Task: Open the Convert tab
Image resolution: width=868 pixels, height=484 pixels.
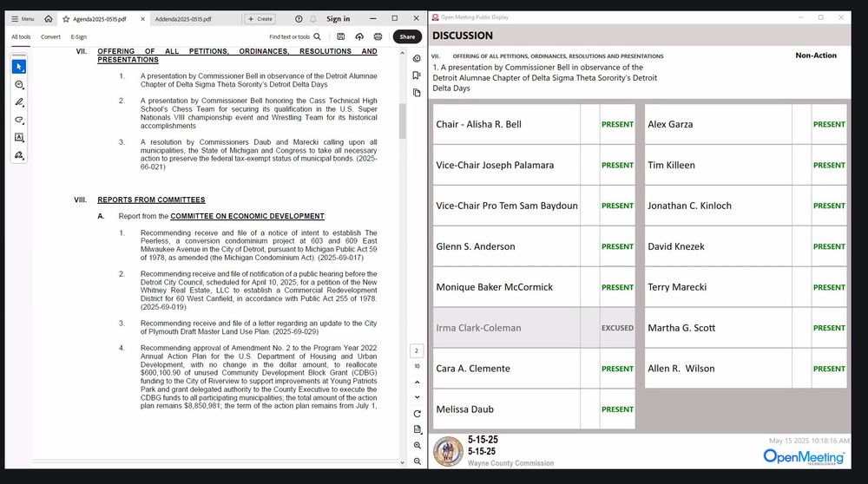Action: (x=50, y=37)
